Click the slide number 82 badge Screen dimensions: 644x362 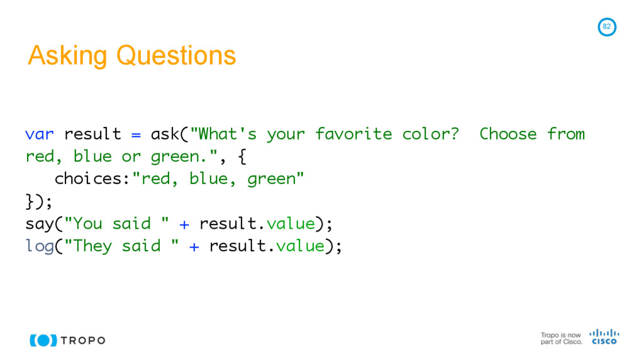(x=606, y=27)
